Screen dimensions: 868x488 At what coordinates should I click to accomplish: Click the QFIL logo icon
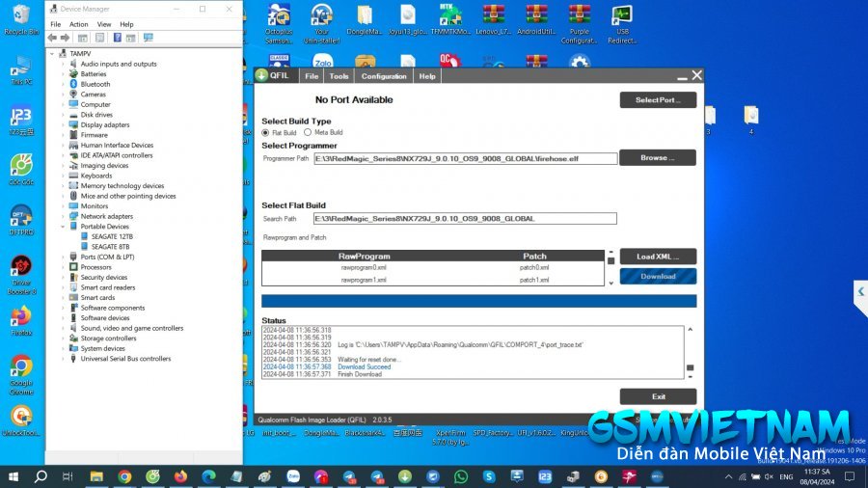tap(261, 76)
